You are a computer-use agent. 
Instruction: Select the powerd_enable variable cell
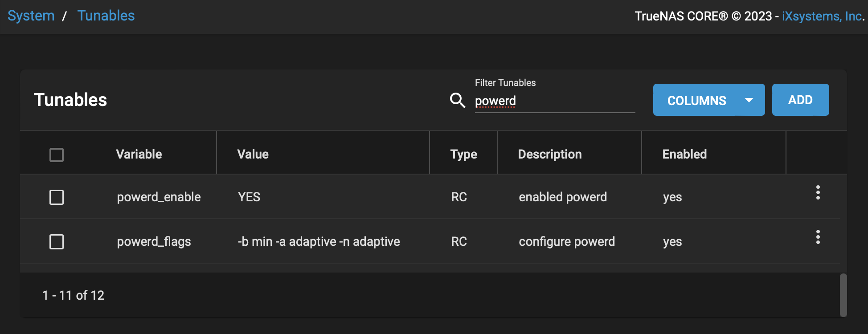159,197
